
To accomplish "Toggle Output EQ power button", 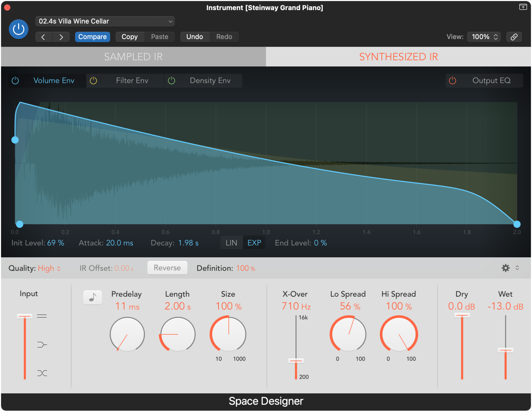I will point(452,81).
